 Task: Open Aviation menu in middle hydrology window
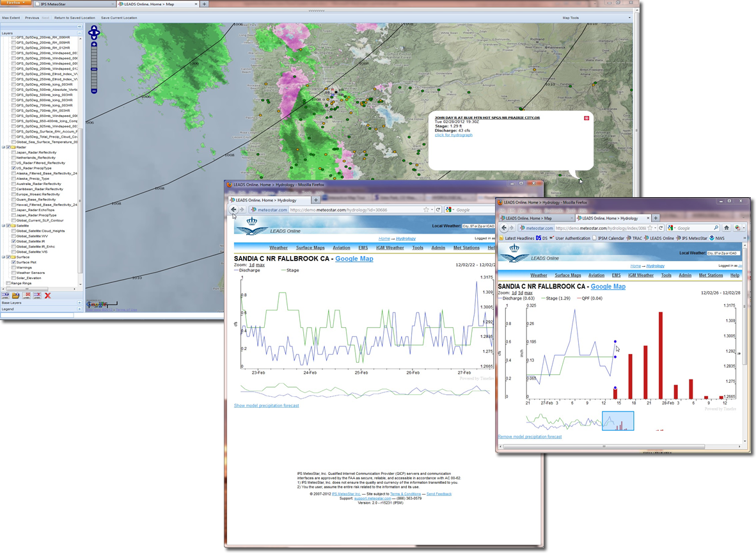point(342,248)
